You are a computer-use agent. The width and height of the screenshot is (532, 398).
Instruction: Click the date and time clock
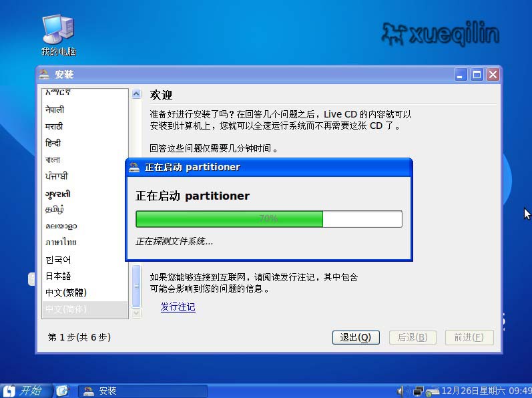487,391
